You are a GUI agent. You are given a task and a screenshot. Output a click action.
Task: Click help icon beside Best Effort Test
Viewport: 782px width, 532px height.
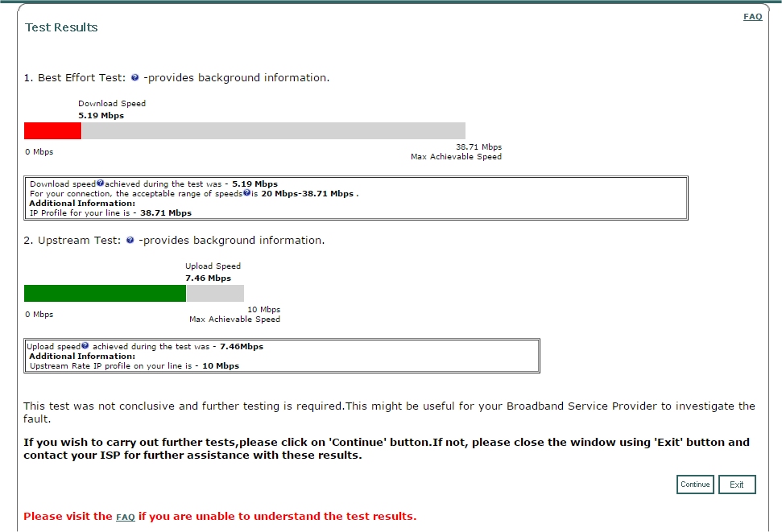[x=134, y=78]
